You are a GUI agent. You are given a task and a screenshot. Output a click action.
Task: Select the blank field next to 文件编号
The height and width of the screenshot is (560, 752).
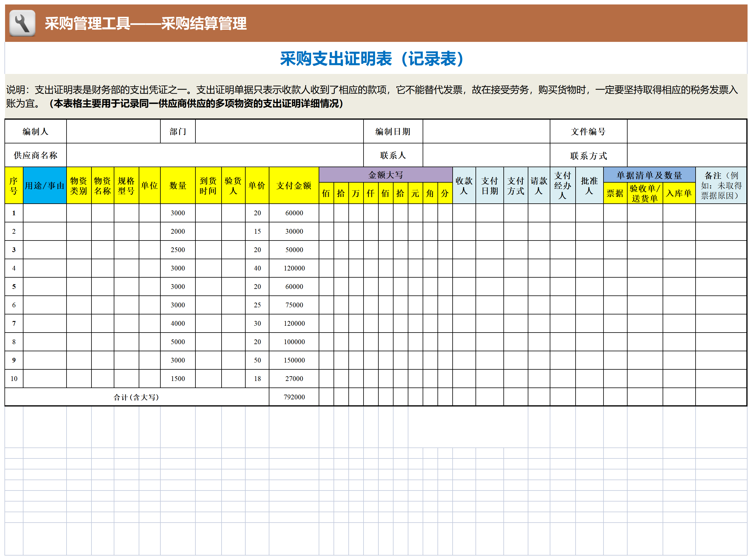coord(687,131)
